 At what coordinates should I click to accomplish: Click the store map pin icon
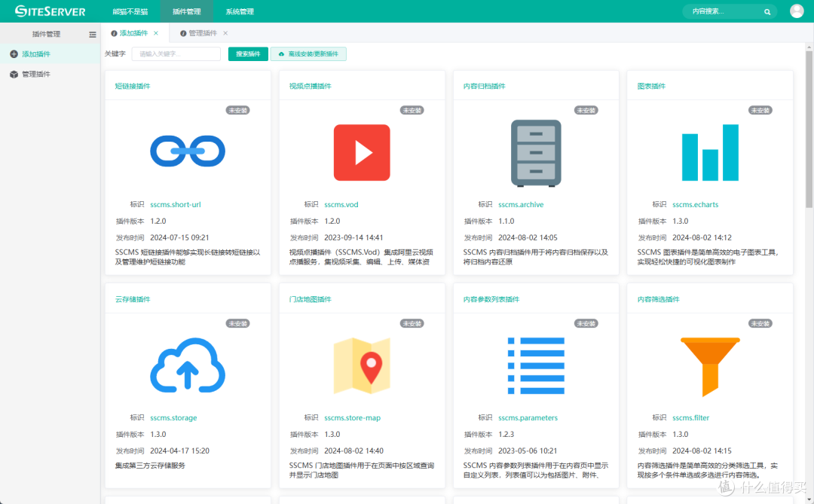coord(362,366)
